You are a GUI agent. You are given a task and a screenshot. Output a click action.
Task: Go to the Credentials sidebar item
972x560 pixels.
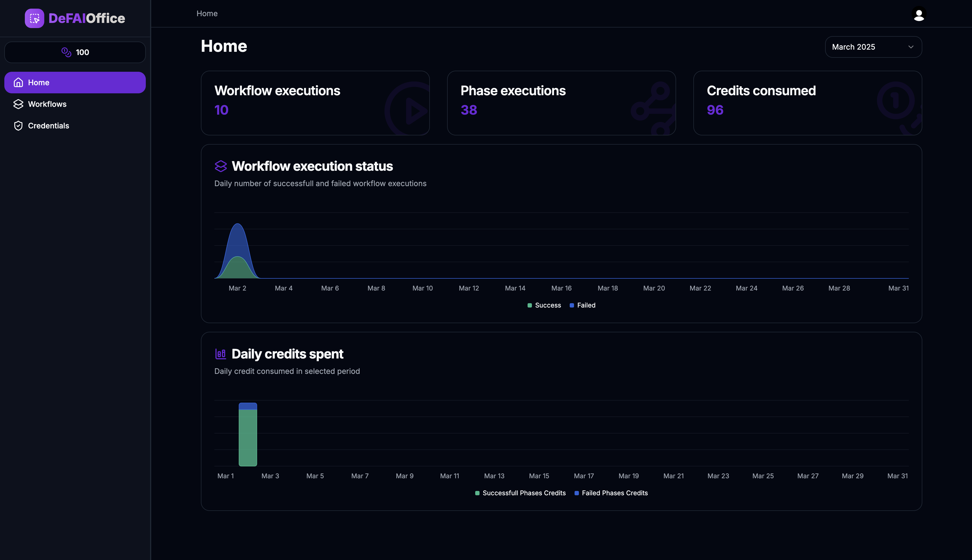point(49,125)
